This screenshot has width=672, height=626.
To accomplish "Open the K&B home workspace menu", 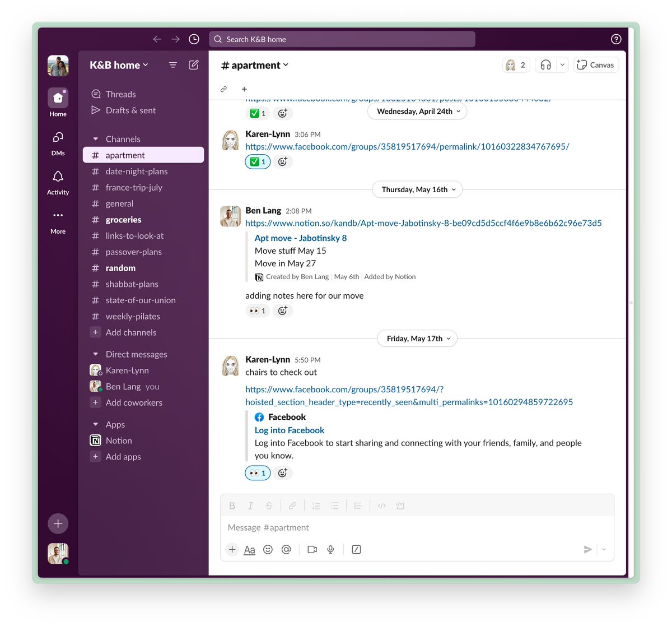I will pos(118,64).
